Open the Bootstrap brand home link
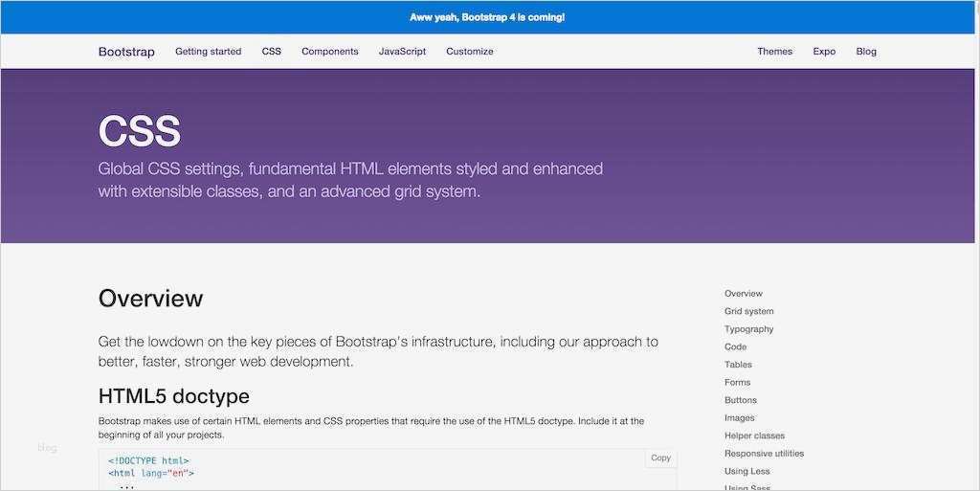The width and height of the screenshot is (980, 491). [x=126, y=52]
